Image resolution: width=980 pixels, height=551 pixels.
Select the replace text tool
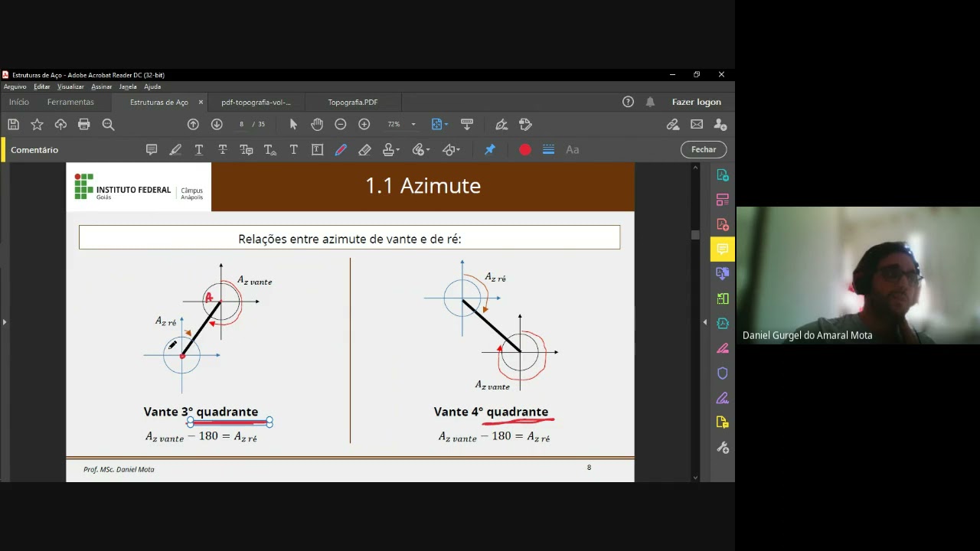[247, 149]
